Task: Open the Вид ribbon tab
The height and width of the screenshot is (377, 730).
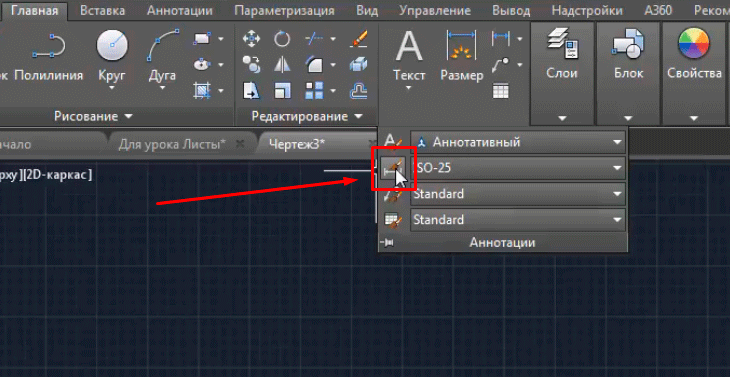Action: click(x=367, y=10)
